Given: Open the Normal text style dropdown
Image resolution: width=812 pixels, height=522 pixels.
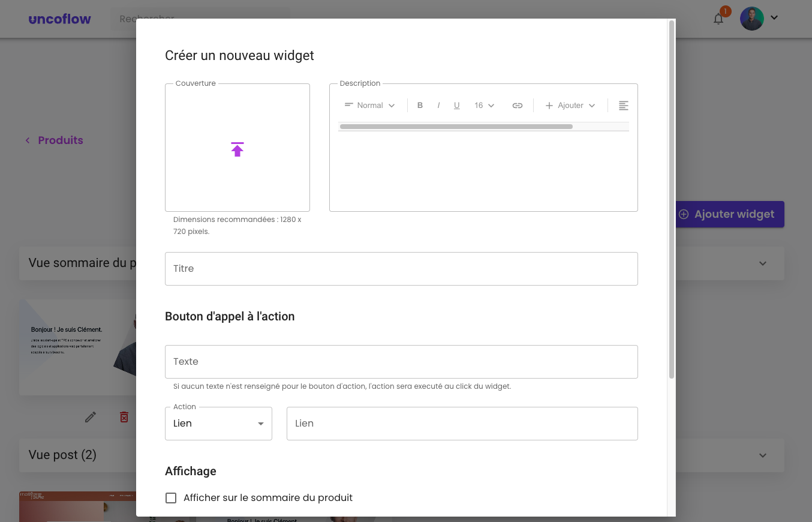Looking at the screenshot, I should click(370, 106).
